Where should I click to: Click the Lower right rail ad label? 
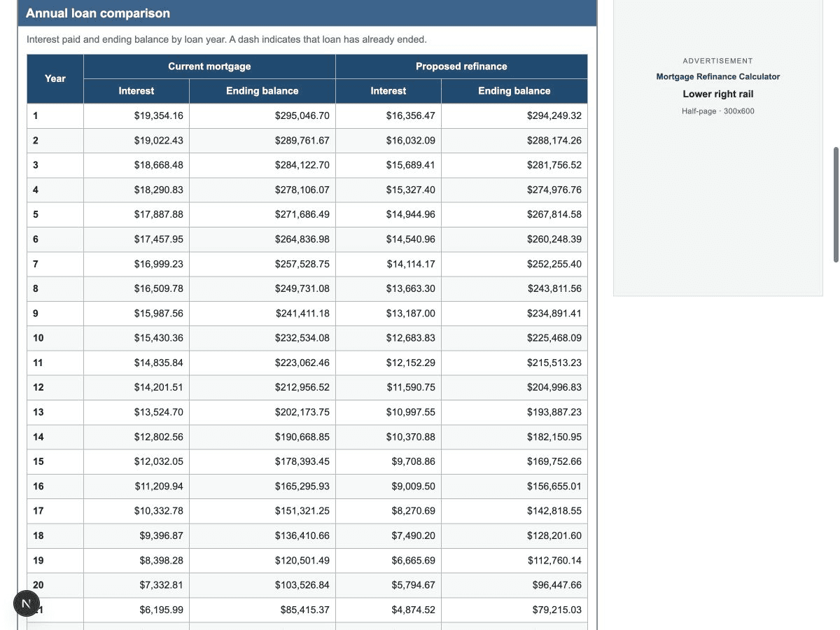click(x=718, y=94)
